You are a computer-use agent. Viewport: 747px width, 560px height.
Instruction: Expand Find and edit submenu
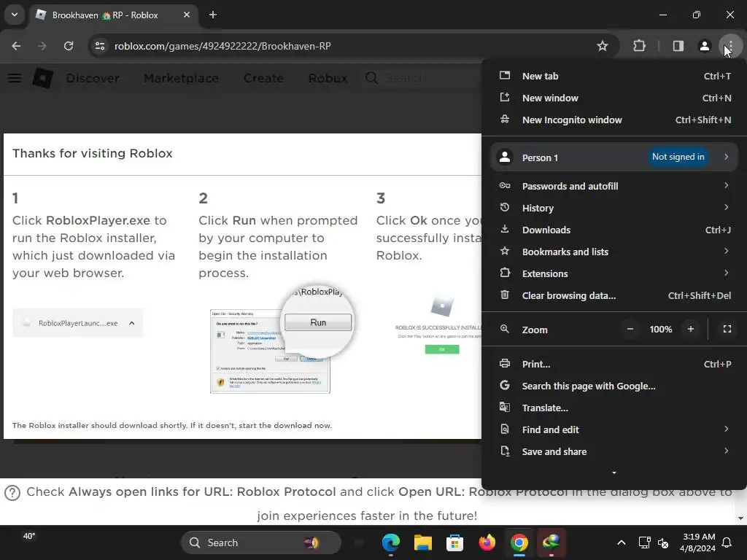pos(614,430)
